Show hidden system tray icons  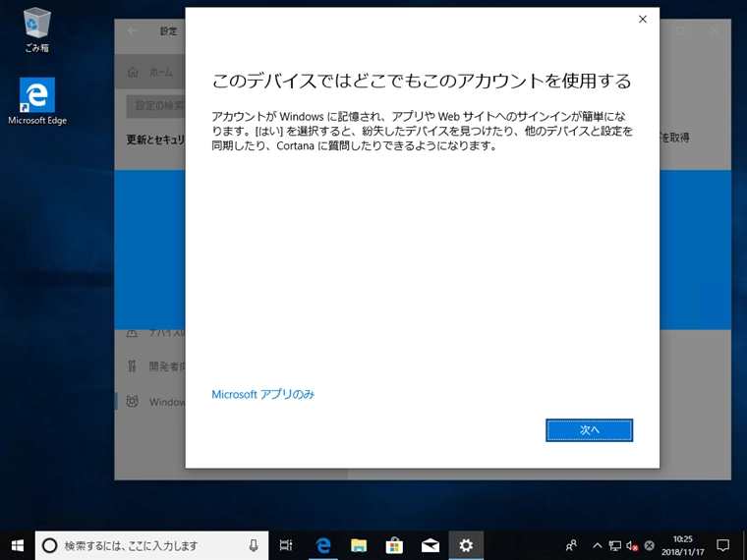click(597, 545)
